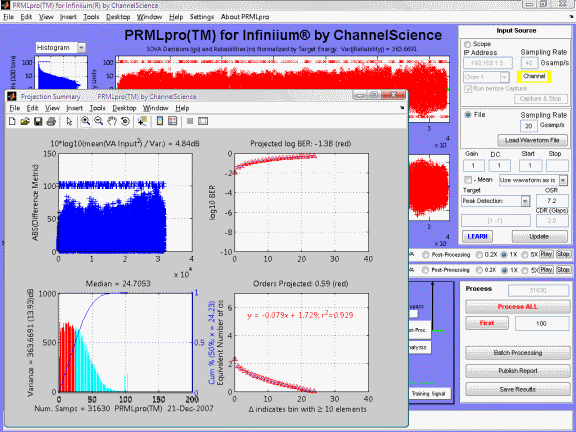Activate the Zoom In magnifier tool
Image resolution: width=576 pixels, height=432 pixels.
click(86, 121)
